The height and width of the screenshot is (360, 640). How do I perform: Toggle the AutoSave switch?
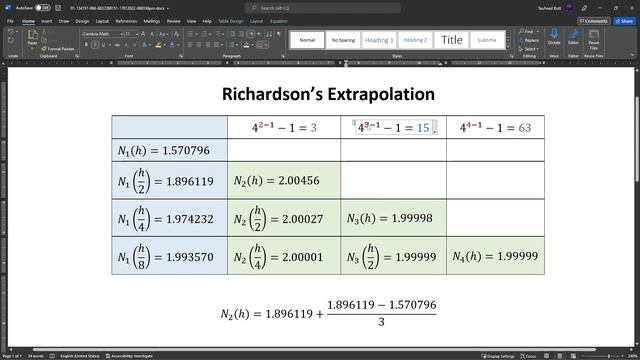(42, 8)
